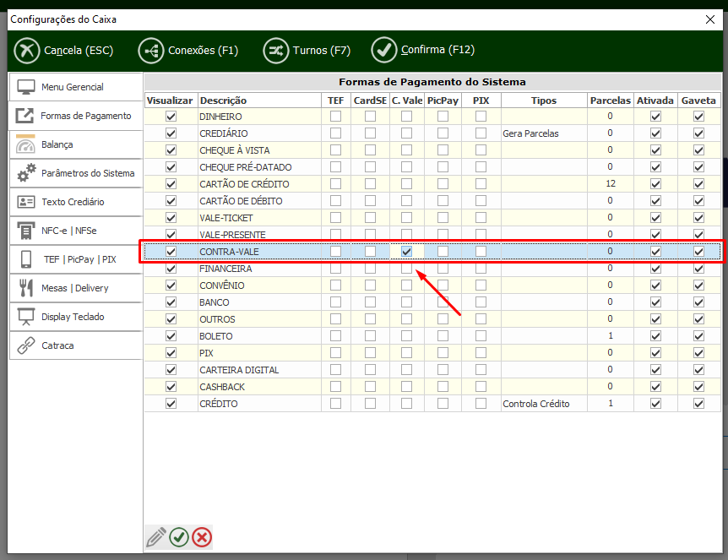
Task: Uncheck C. Vale for CONTRA-VALE row
Action: (406, 252)
